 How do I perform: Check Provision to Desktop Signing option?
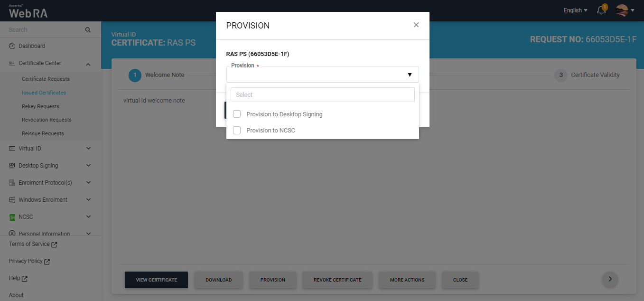pos(237,114)
